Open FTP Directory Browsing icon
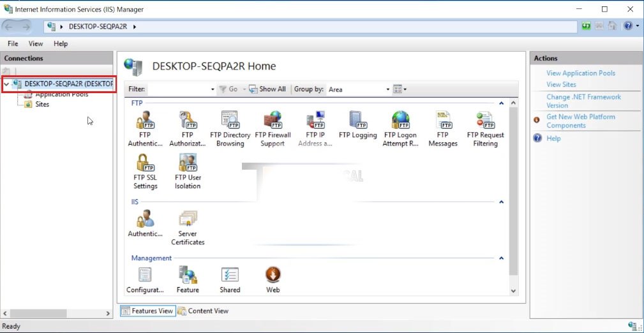 coord(230,128)
